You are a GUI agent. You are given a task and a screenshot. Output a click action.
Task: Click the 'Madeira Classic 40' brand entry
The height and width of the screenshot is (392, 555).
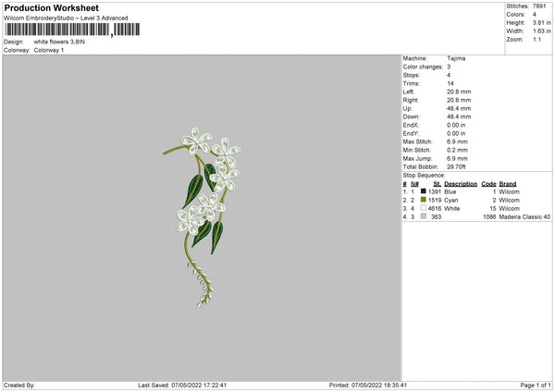click(524, 216)
